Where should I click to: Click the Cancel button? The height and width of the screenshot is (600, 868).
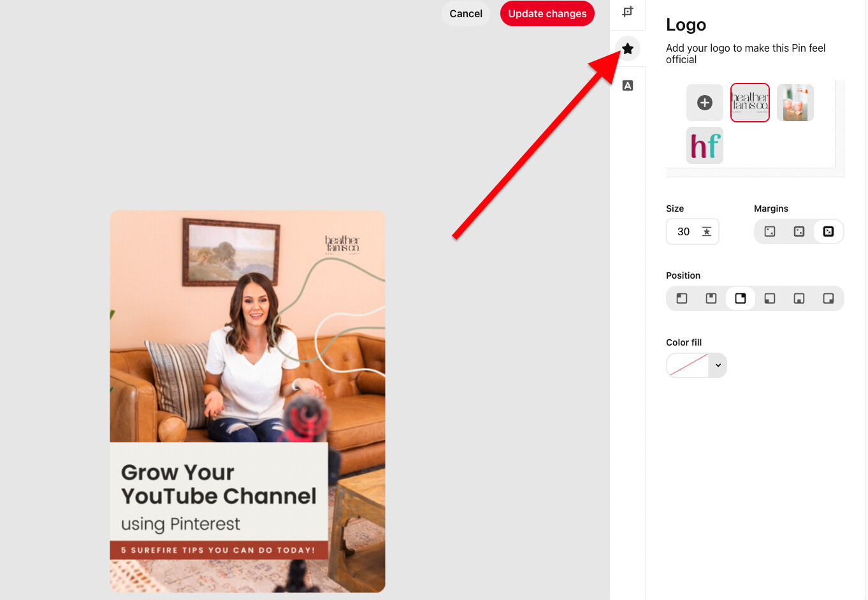pos(466,13)
